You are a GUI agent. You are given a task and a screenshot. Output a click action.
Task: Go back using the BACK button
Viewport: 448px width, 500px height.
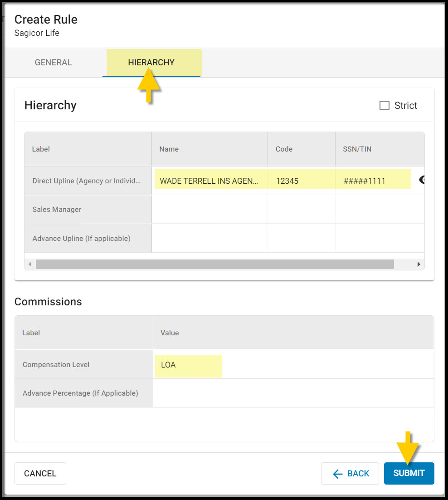tap(350, 473)
